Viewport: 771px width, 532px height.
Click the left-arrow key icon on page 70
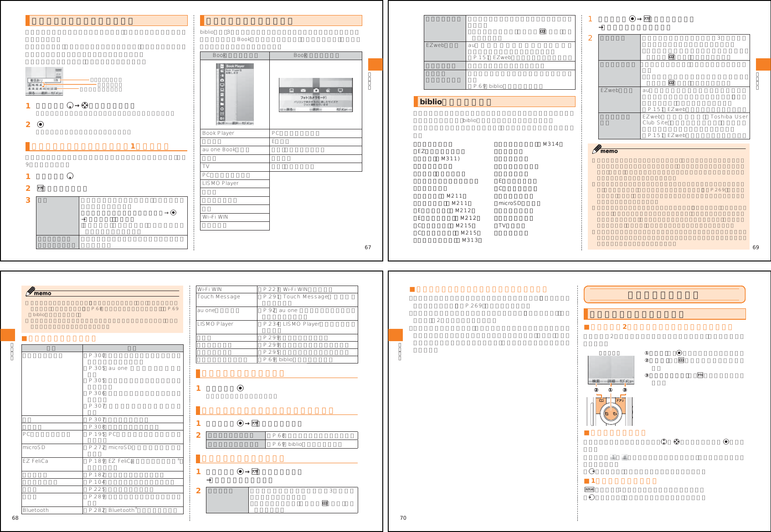pyautogui.click(x=591, y=497)
